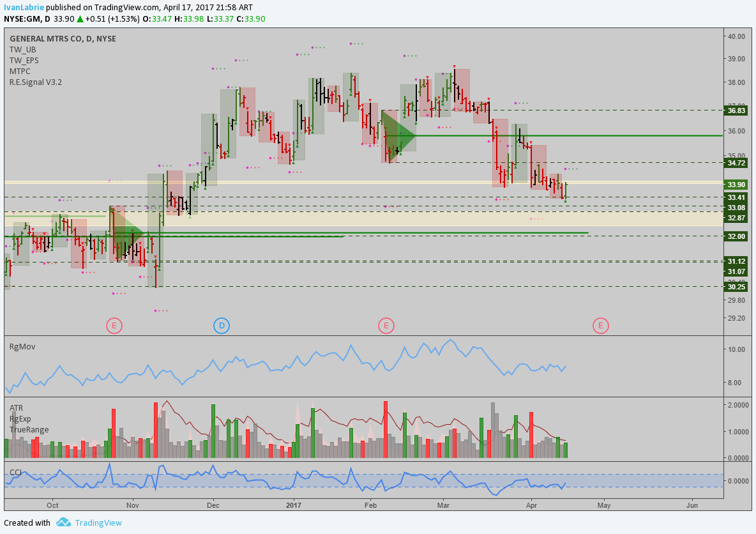
Task: Click the Dec label on time axis
Action: coord(213,505)
